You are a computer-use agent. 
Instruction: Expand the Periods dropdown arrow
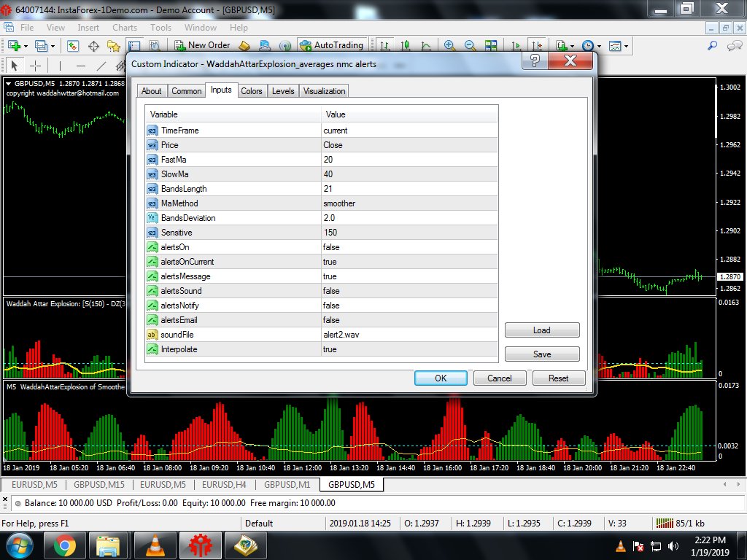point(599,46)
